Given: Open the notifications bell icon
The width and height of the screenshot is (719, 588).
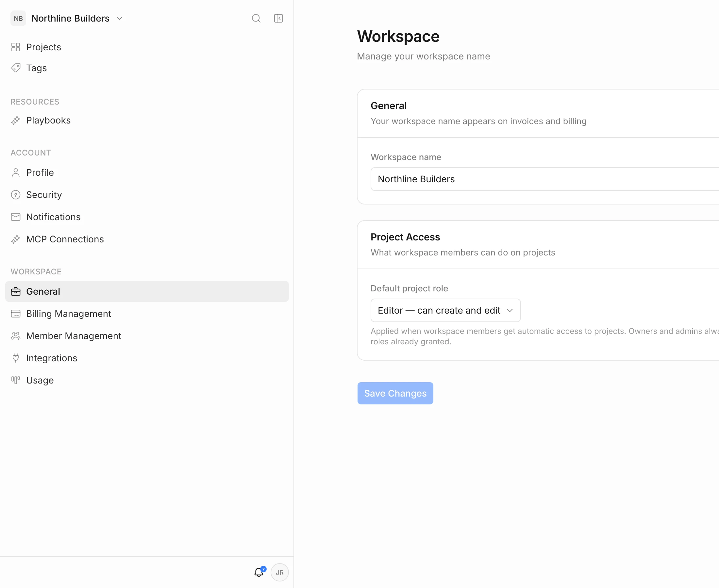Looking at the screenshot, I should click(x=259, y=572).
